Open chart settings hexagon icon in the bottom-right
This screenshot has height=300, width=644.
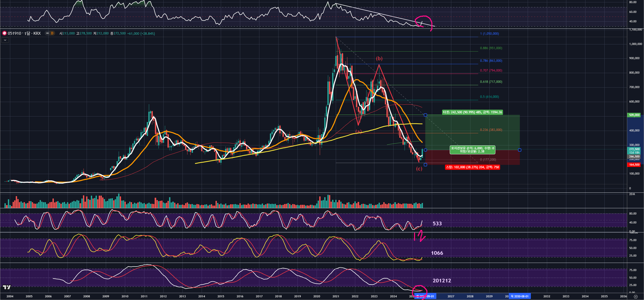coord(636,297)
